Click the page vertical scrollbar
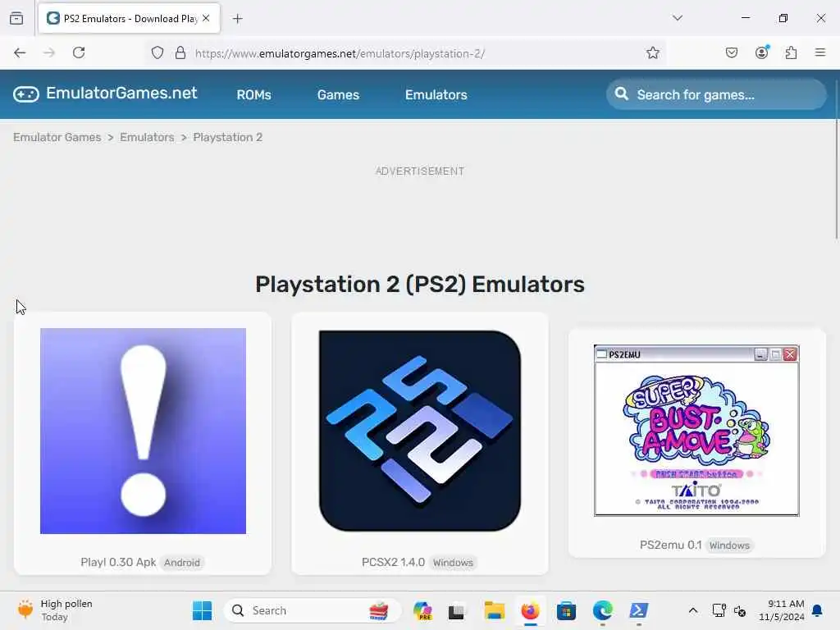The height and width of the screenshot is (630, 840). 836,158
